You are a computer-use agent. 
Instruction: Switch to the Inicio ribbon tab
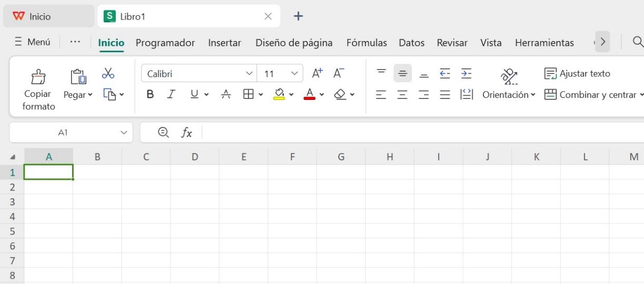pyautogui.click(x=111, y=43)
